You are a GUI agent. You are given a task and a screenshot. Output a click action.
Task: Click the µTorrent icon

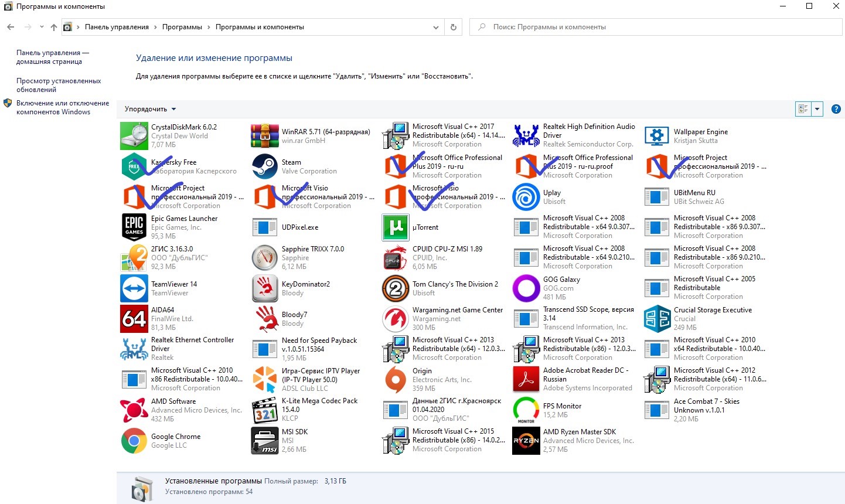(396, 227)
